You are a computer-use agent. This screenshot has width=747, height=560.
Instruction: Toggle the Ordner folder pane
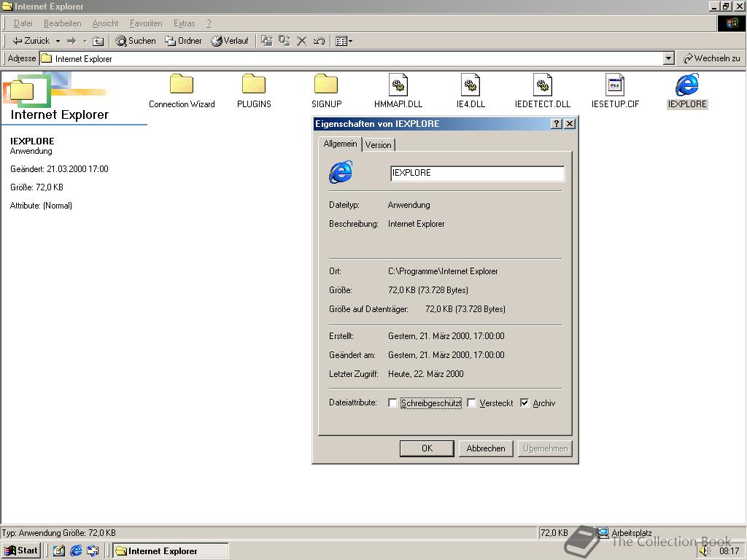[x=183, y=41]
